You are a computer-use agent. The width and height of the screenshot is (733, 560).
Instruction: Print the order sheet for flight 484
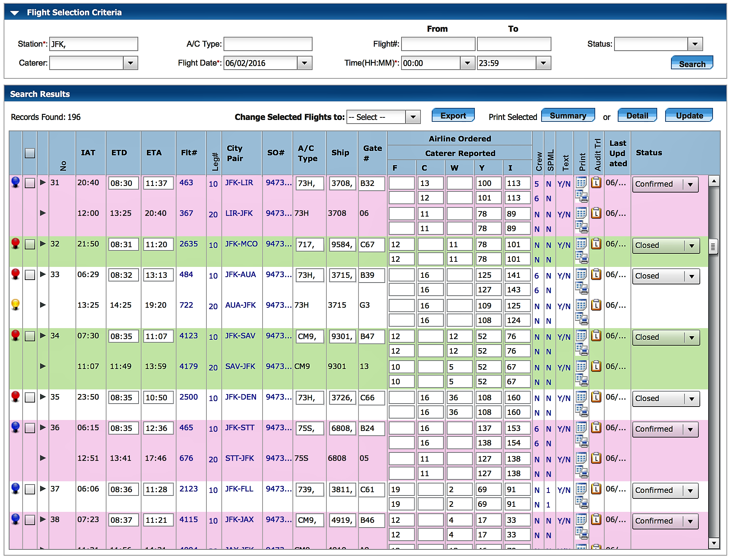pos(581,274)
